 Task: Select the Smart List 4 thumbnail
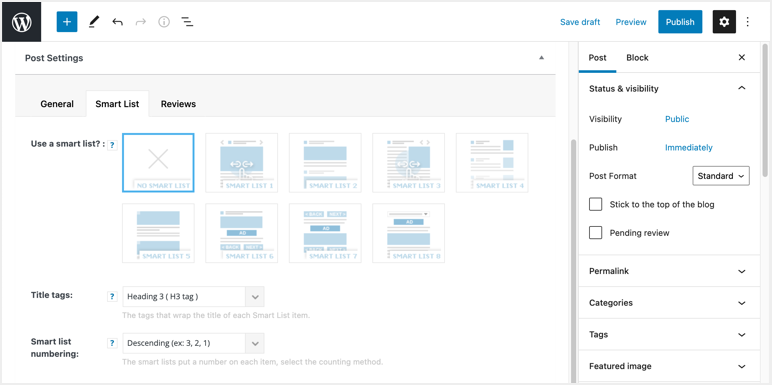click(492, 162)
